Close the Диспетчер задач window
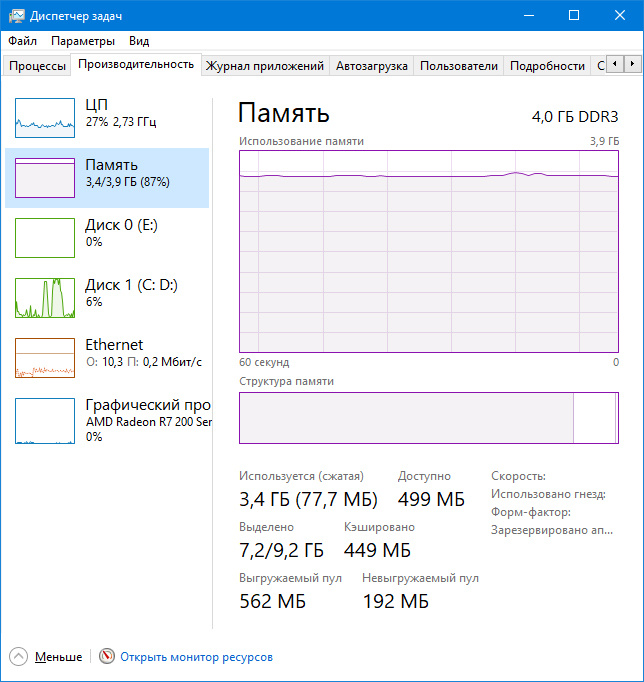 point(620,16)
